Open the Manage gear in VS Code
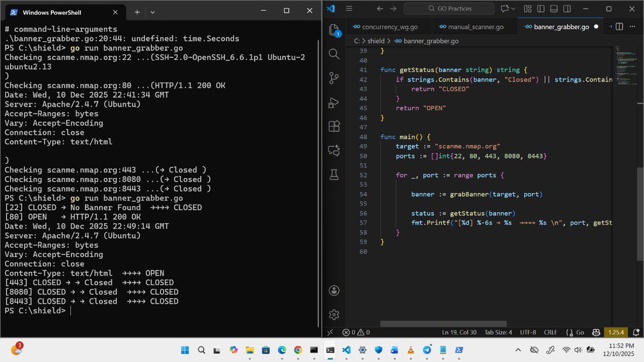 (x=333, y=314)
